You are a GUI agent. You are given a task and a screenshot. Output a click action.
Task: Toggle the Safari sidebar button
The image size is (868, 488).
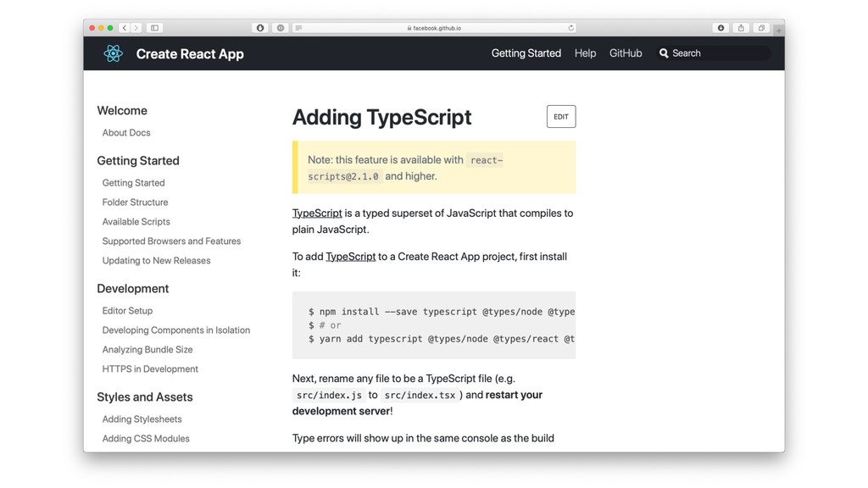[154, 28]
